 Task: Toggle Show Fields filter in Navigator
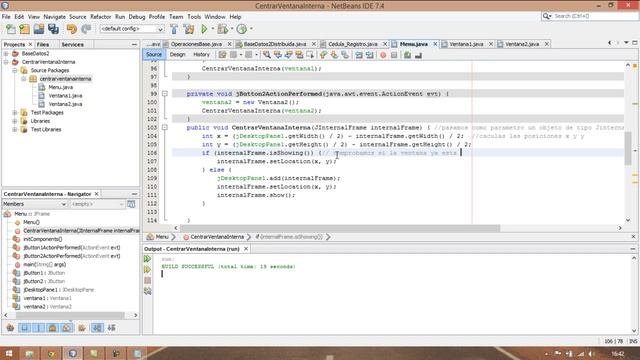(x=24, y=327)
